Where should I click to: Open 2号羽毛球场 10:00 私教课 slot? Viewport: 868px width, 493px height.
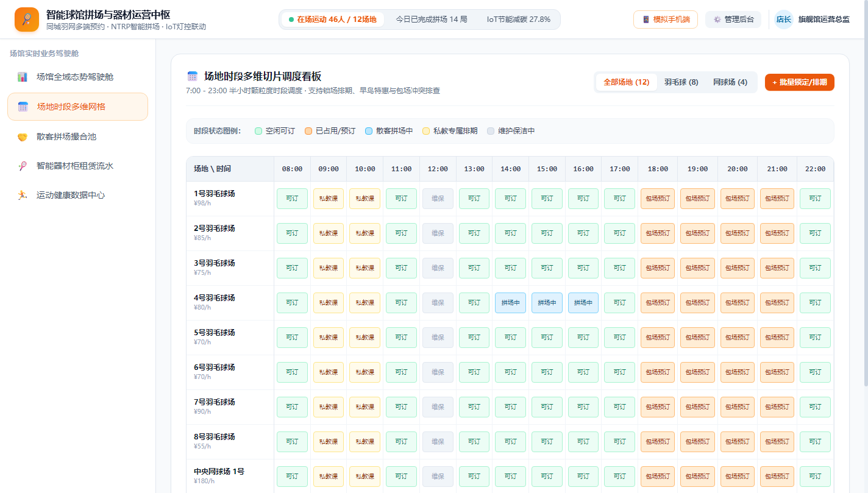(x=365, y=233)
